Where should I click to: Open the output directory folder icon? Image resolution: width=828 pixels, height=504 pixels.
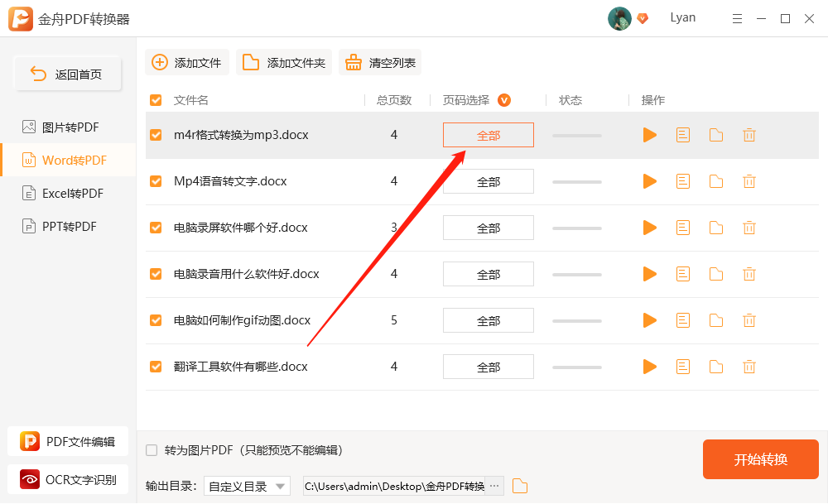(520, 486)
